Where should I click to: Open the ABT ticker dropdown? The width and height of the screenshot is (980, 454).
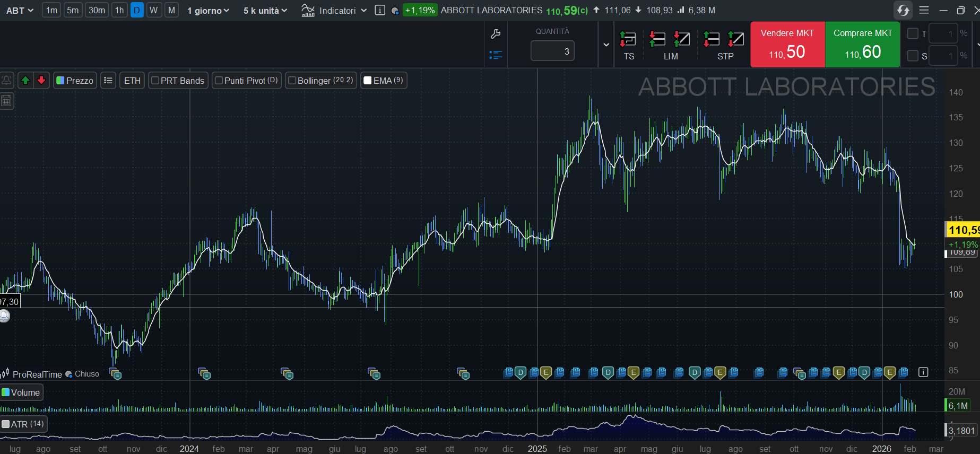point(20,11)
